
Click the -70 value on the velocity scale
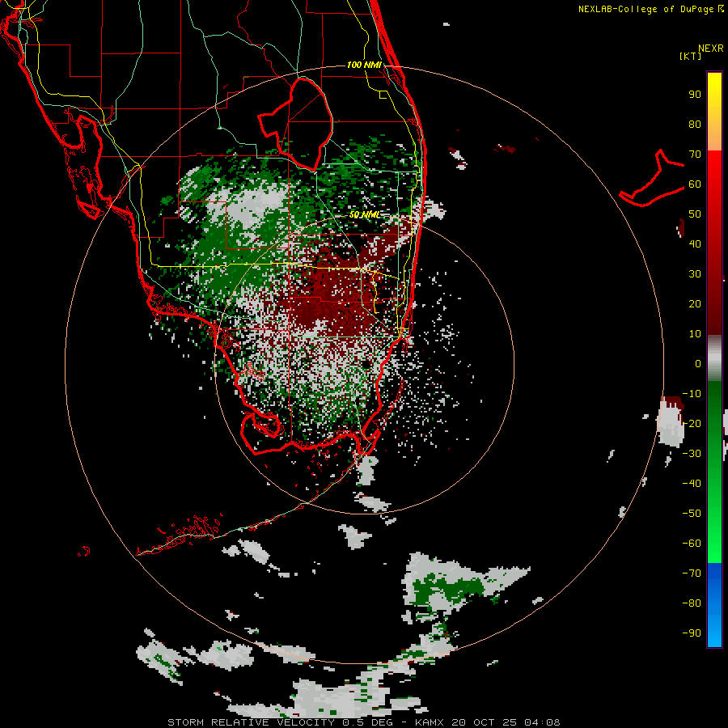[x=692, y=574]
